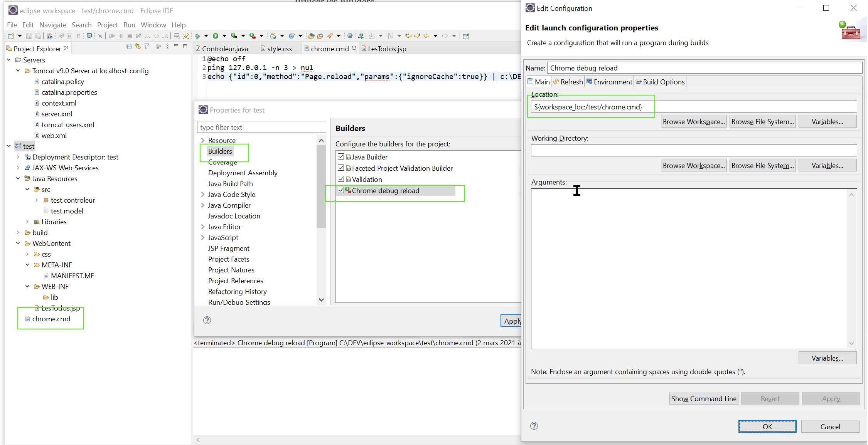Click the Browse File System for Working Directory
The image size is (868, 445).
(762, 165)
